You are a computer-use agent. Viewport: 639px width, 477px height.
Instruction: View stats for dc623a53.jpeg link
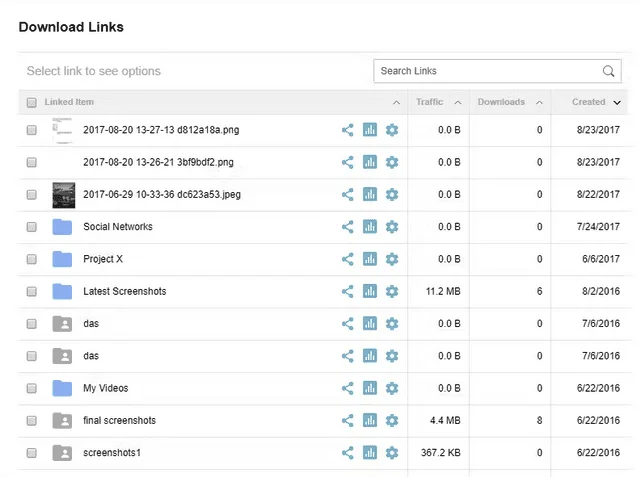(x=370, y=194)
